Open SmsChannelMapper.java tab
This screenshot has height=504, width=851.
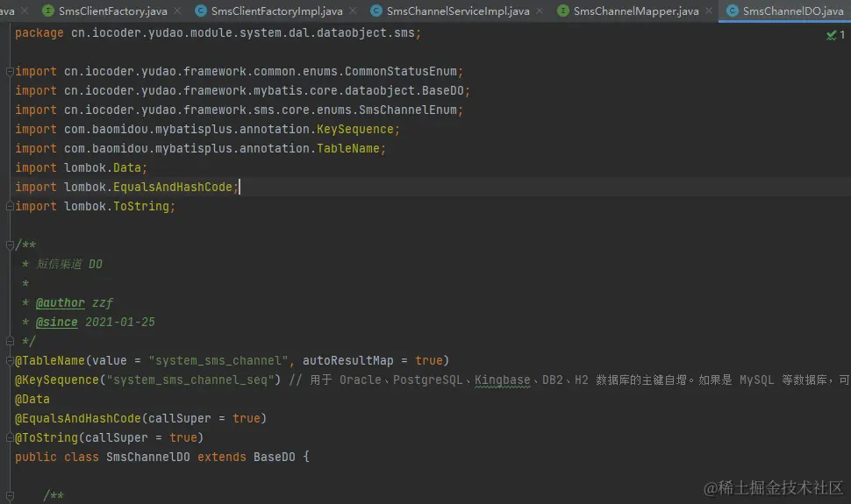point(635,11)
